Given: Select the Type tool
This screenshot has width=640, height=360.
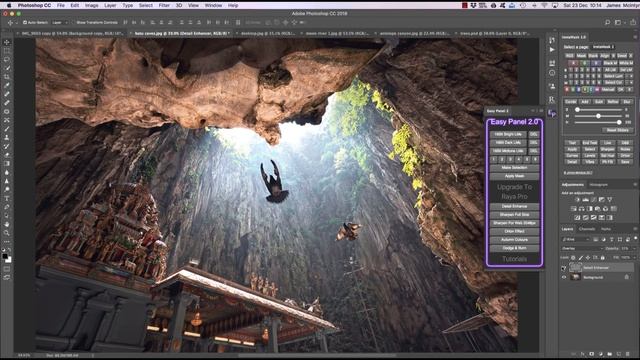Looking at the screenshot, I should (x=7, y=198).
